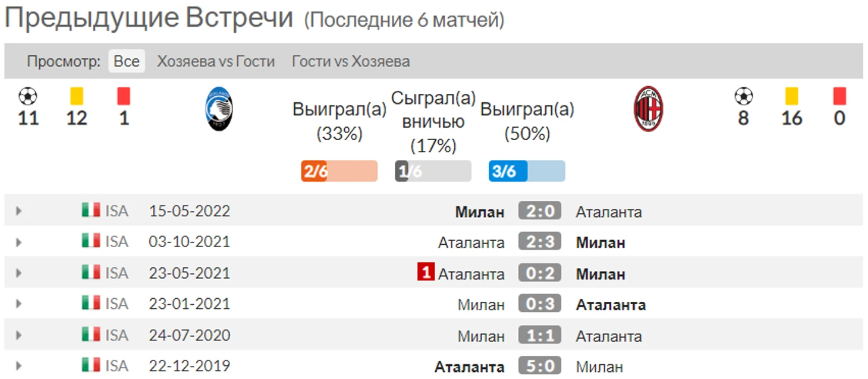
Task: Expand the 22-12-2019 match row
Action: click(x=19, y=365)
